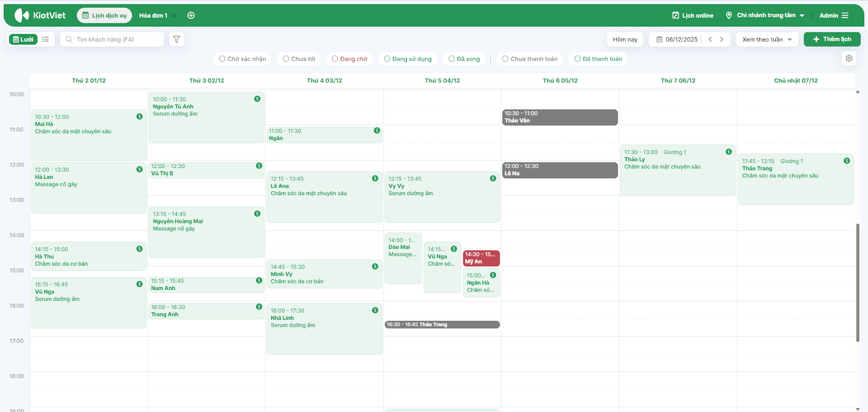Open Vũ Nga 15:15 - 16:45 appointment
868x412 pixels.
pyautogui.click(x=88, y=302)
